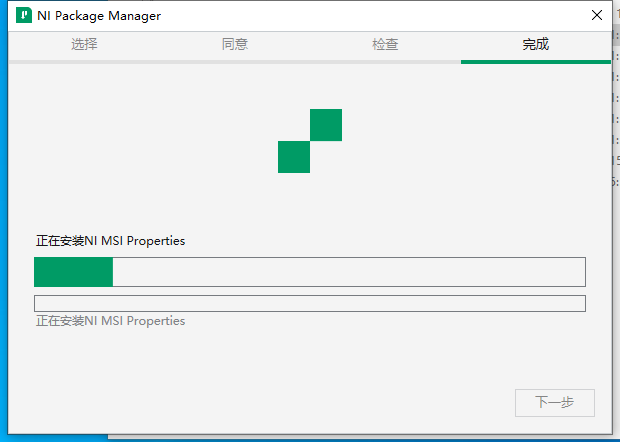Click the NI Package Manager title text

click(x=99, y=16)
